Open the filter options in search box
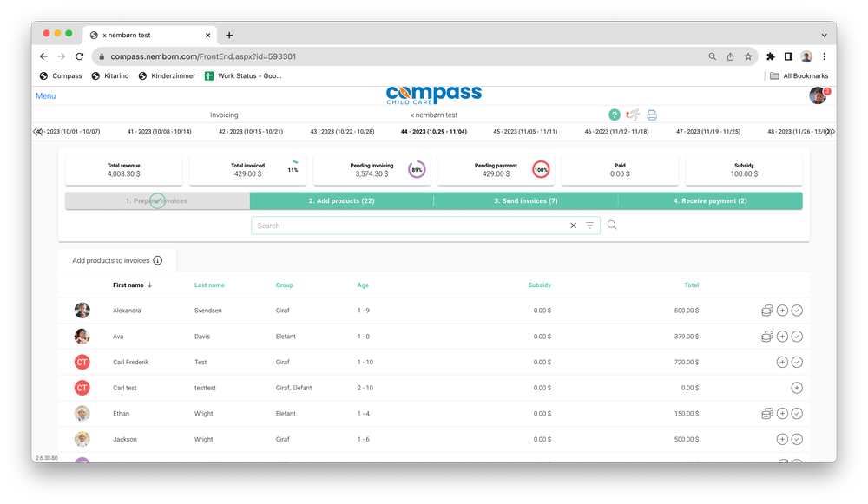 pyautogui.click(x=590, y=226)
